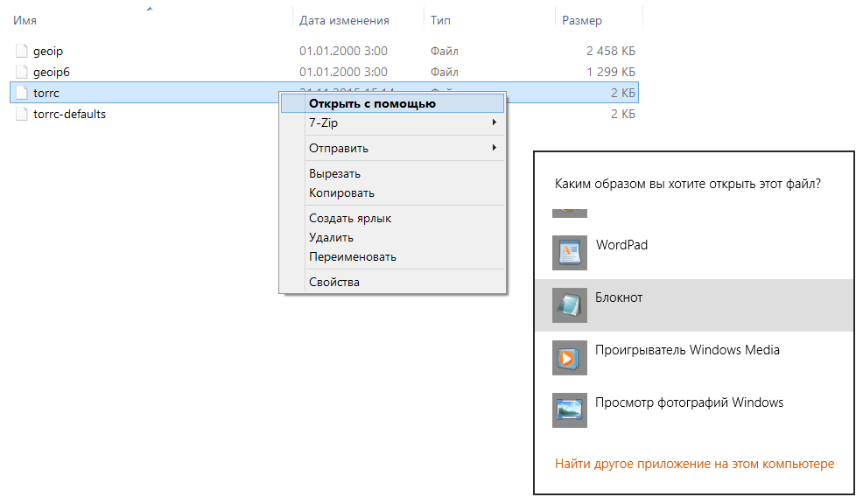This screenshot has height=504, width=863.
Task: Sort by the Дата изменения column header
Action: [344, 20]
